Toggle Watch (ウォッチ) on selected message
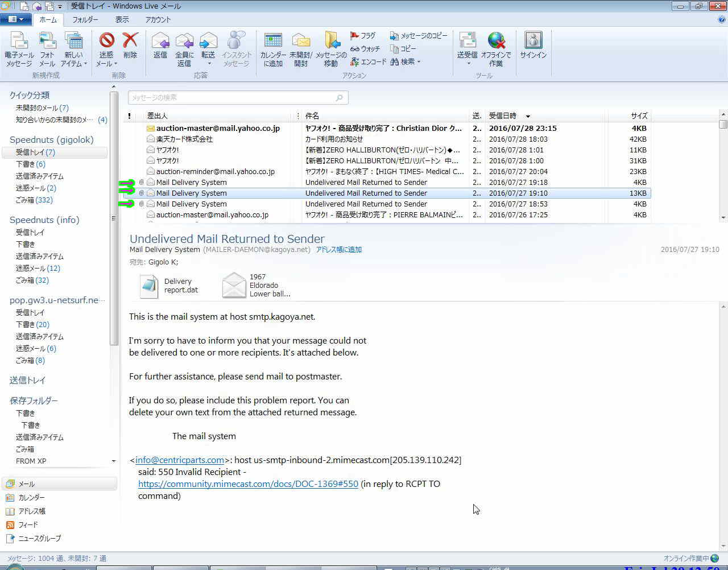 pyautogui.click(x=365, y=49)
